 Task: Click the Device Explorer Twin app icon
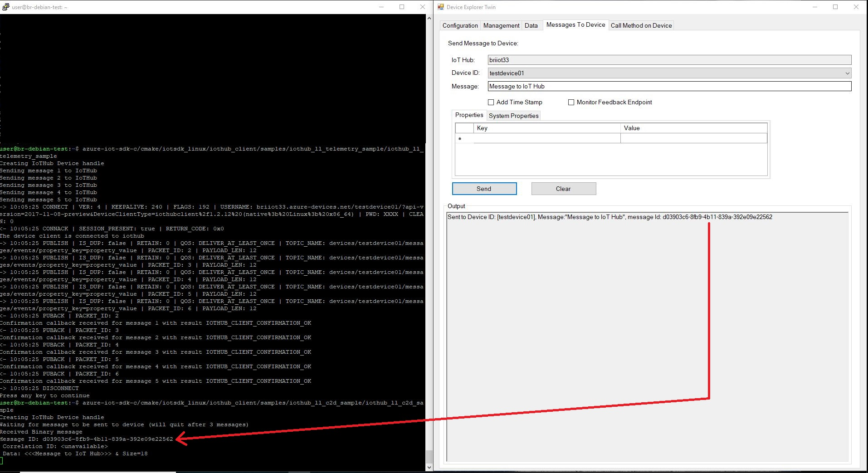pos(441,7)
